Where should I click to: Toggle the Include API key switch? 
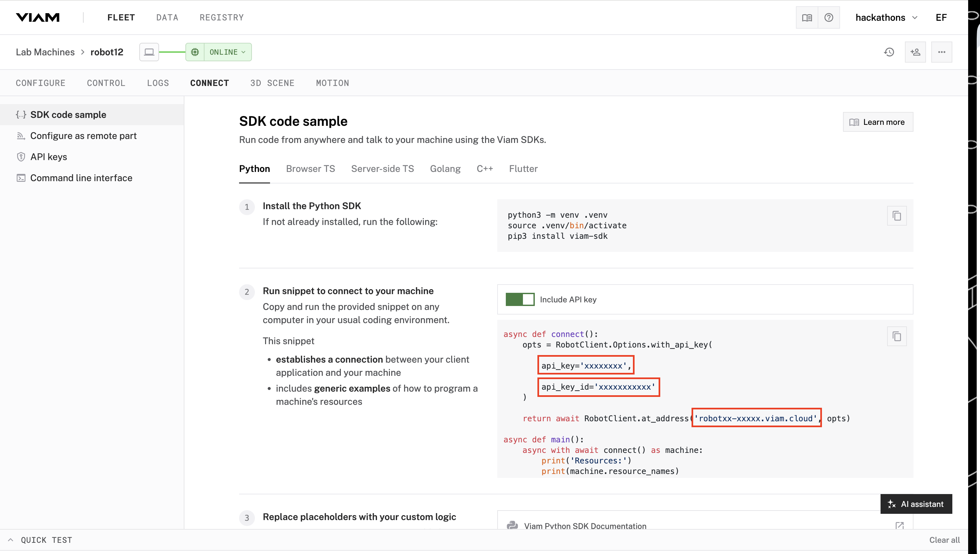point(520,299)
